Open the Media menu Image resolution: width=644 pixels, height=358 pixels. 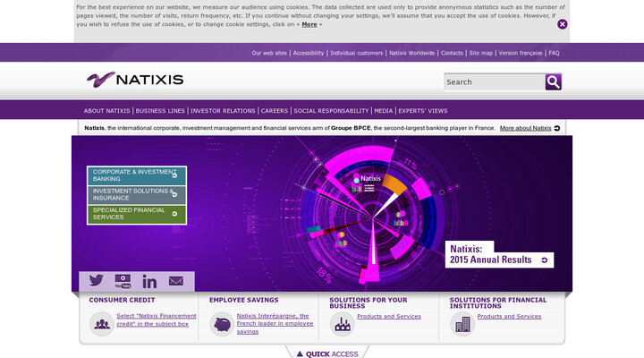384,111
